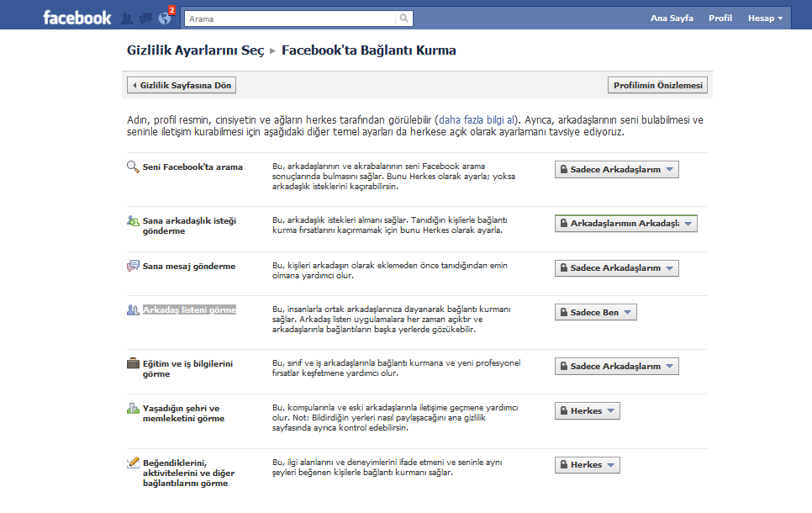Click the friends icon beside Arkadaş listeni görme
Screen dimensions: 812x513
pos(133,309)
